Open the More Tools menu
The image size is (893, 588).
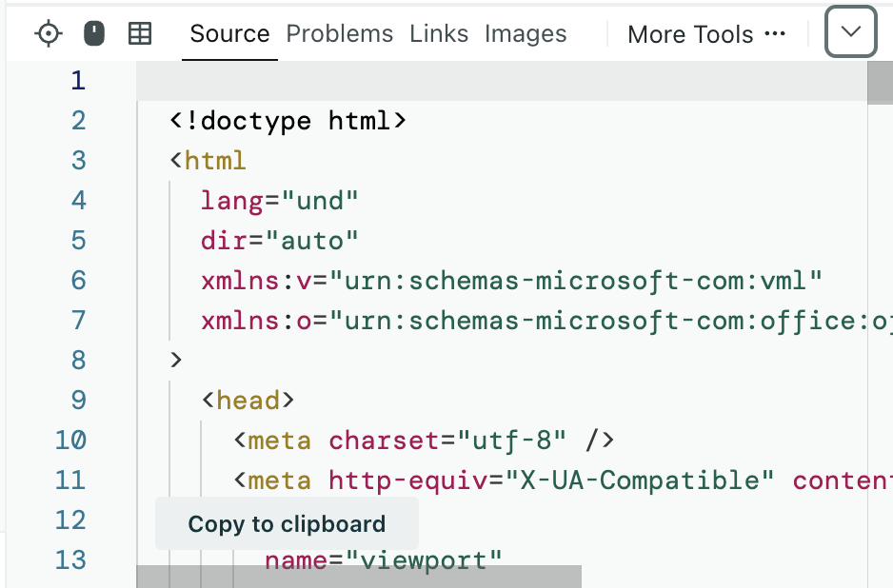690,34
